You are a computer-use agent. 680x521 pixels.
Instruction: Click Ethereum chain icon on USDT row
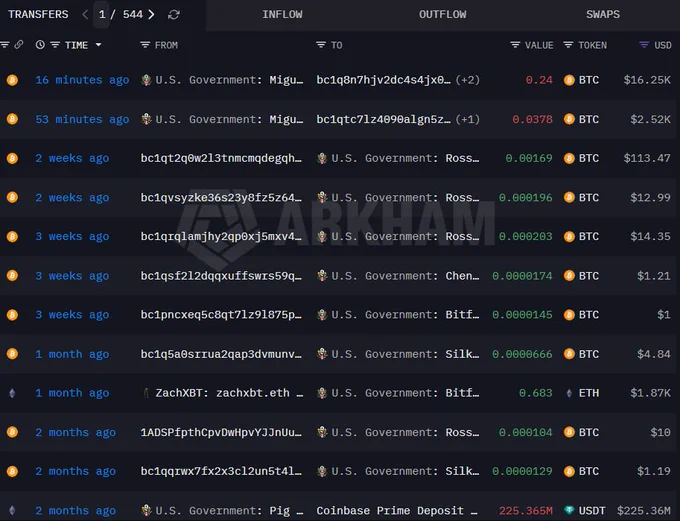12,511
